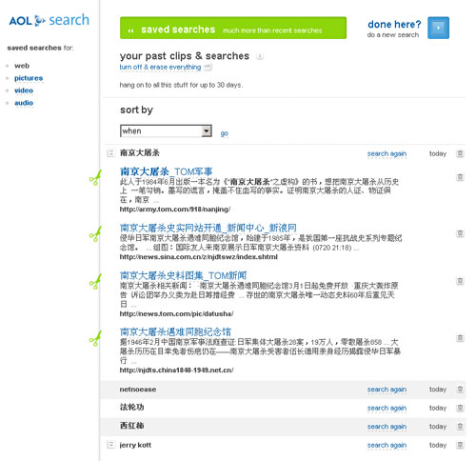Open info icon beside past clips & searches
The width and height of the screenshot is (476, 461).
click(x=260, y=56)
